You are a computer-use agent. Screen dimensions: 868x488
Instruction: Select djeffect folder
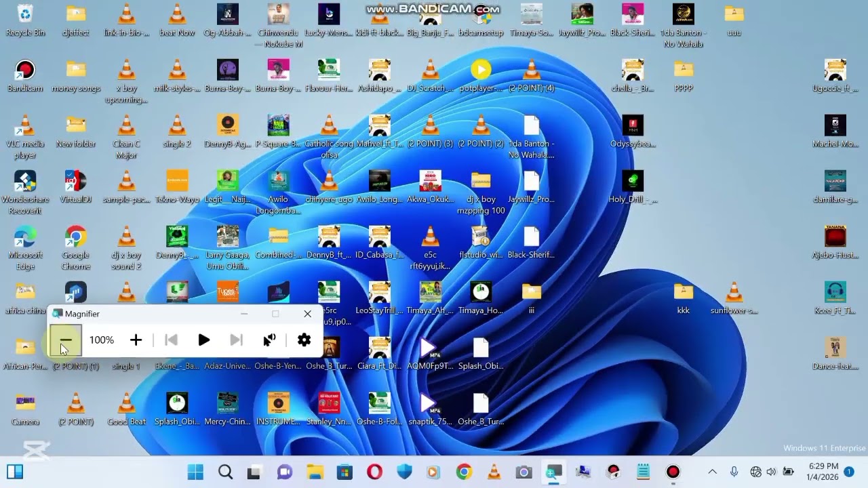tap(75, 20)
